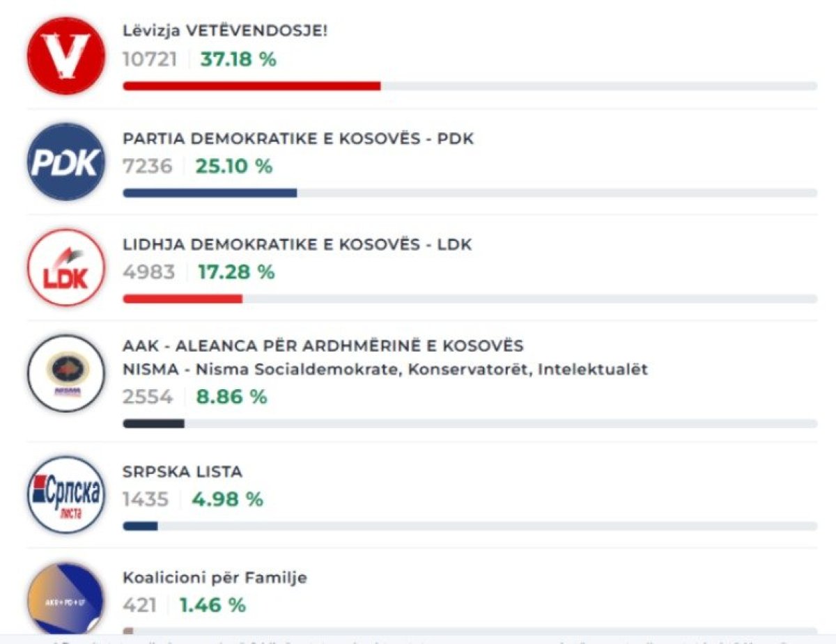Select LIDHJA DEMOKRATIKE E KOSOVËS - LDK title
The height and width of the screenshot is (644, 836).
click(x=297, y=244)
